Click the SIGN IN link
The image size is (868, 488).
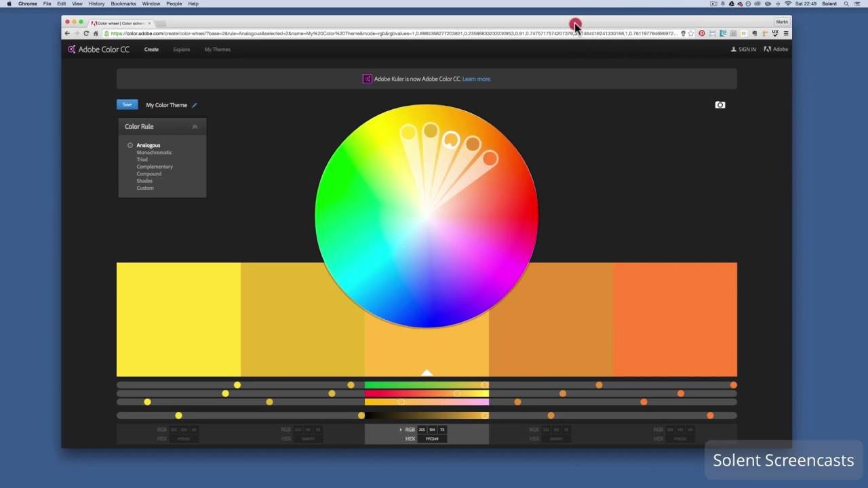tap(743, 49)
